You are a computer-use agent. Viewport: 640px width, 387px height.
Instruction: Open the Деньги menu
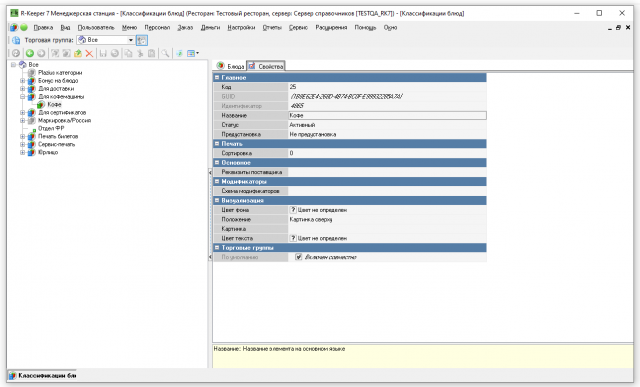pyautogui.click(x=210, y=27)
